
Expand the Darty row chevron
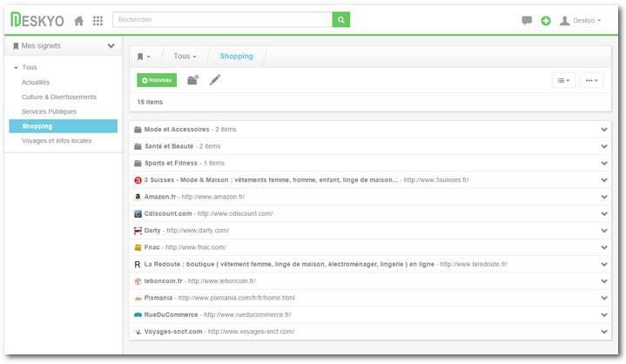click(604, 231)
